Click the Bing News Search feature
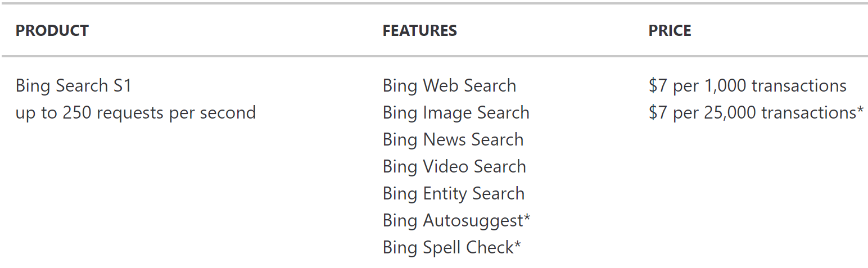The height and width of the screenshot is (268, 868). click(x=453, y=140)
